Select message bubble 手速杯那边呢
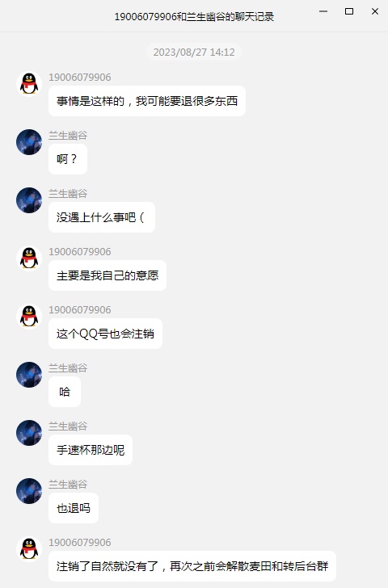This screenshot has width=388, height=588. tap(91, 450)
